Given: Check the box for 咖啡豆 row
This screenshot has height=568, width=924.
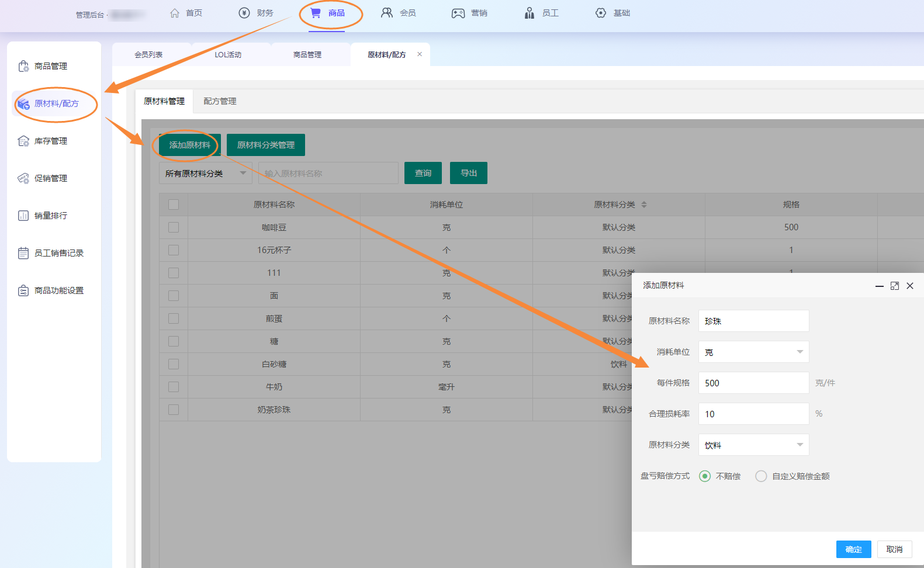Looking at the screenshot, I should tap(174, 227).
